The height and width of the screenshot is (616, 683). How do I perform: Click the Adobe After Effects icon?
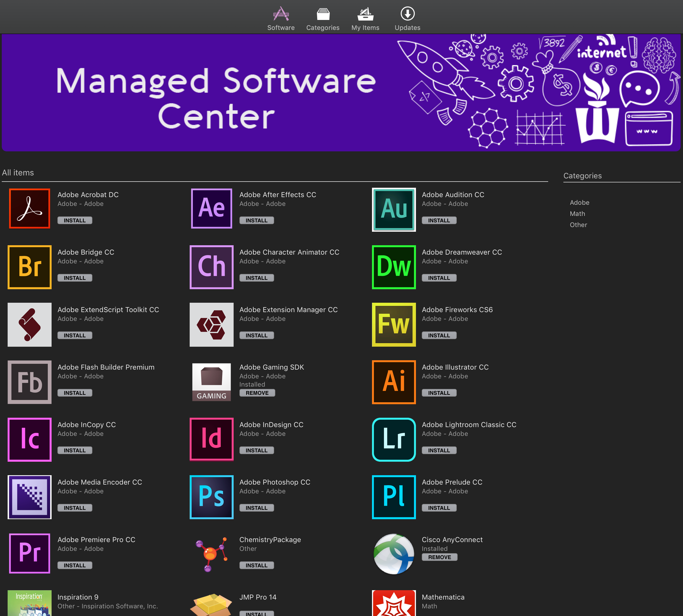(211, 208)
